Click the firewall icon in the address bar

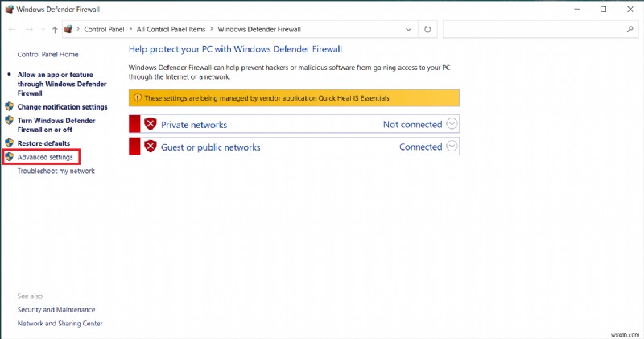(68, 29)
